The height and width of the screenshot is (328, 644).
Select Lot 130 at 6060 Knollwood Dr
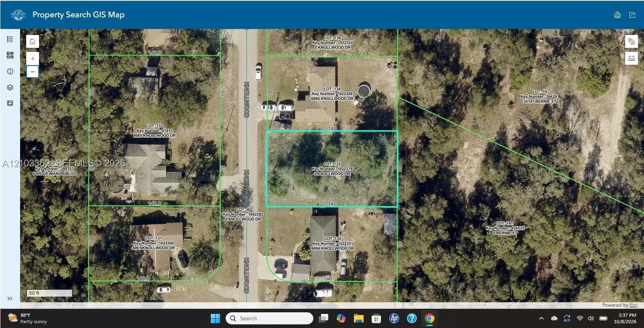[332, 243]
